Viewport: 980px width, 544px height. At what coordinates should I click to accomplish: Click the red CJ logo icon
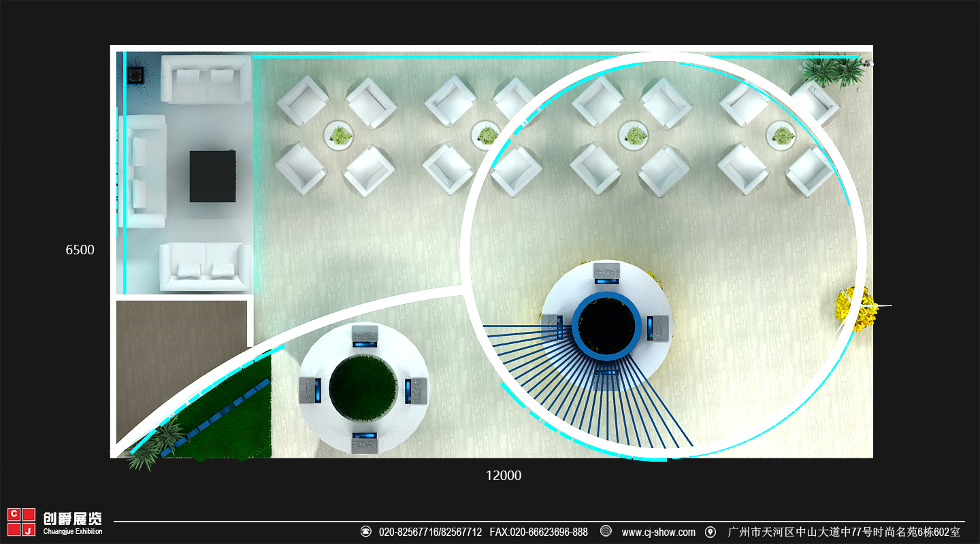[x=21, y=522]
